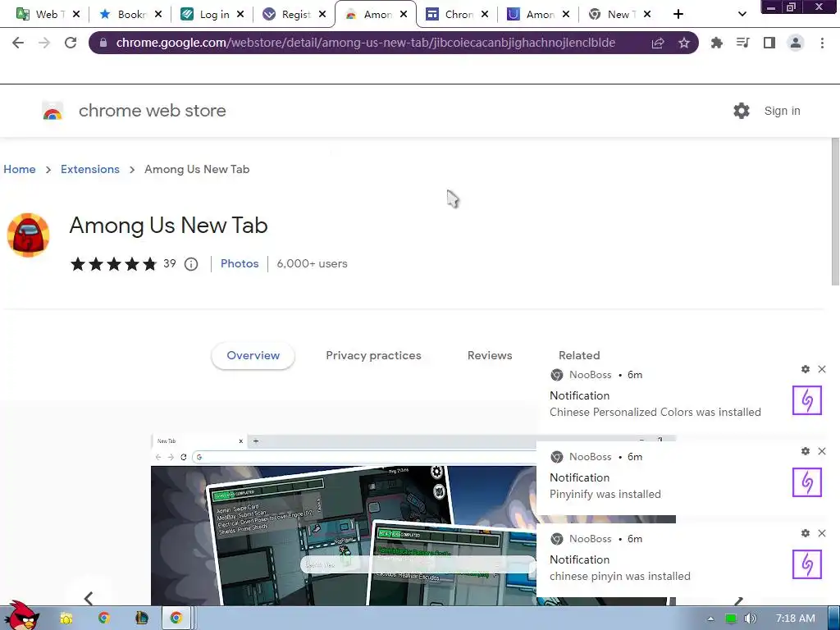840x630 pixels.
Task: Open a new browser tab
Action: point(678,15)
